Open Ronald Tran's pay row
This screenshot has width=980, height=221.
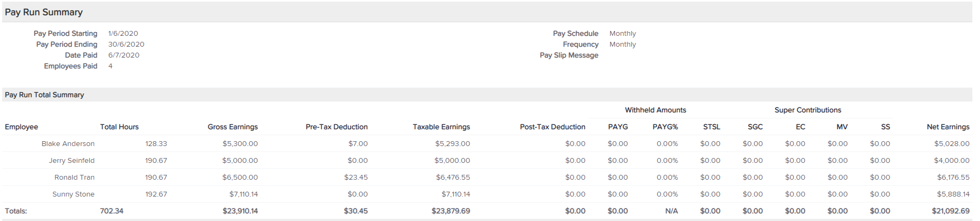[487, 177]
